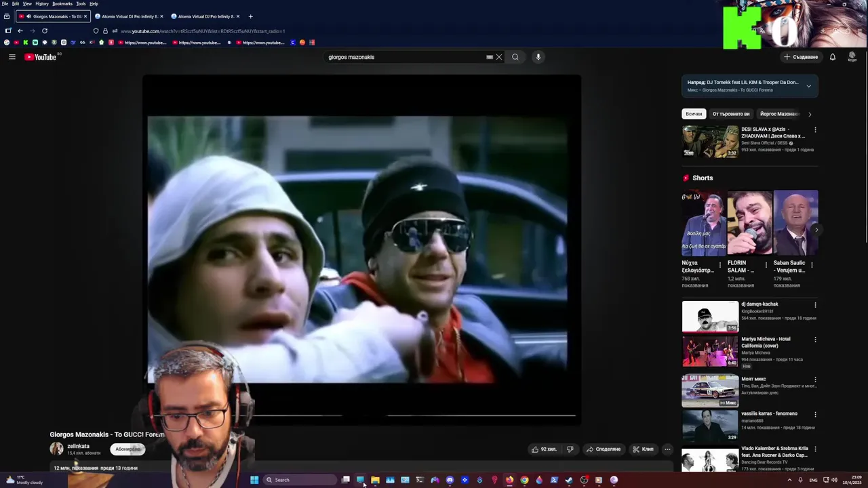Image resolution: width=868 pixels, height=488 pixels.
Task: Open the FLORIN SALAM short
Action: 749,223
